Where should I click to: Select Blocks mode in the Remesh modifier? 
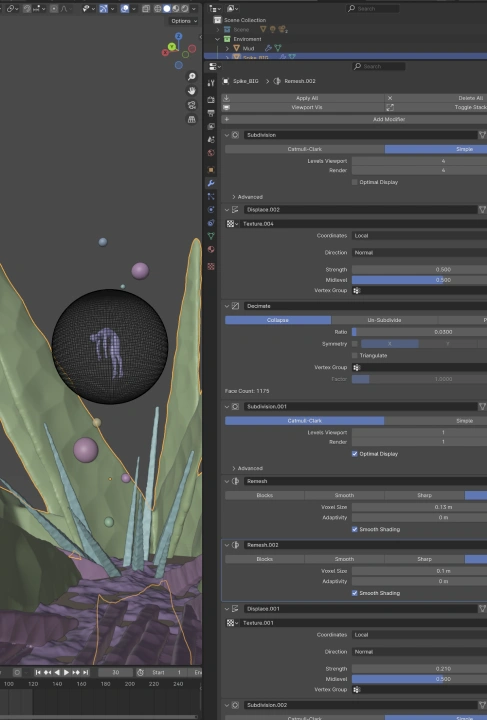coord(264,495)
